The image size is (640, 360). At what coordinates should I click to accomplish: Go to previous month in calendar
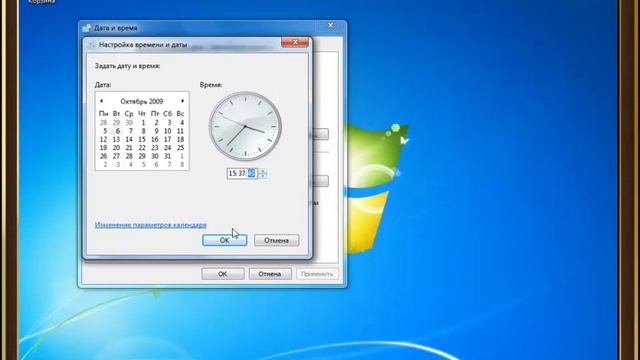coord(101,101)
